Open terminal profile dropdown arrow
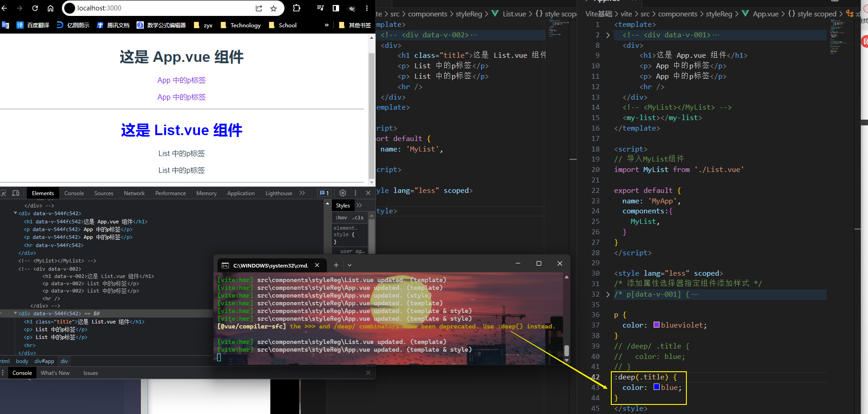The width and height of the screenshot is (868, 414). pyautogui.click(x=350, y=265)
